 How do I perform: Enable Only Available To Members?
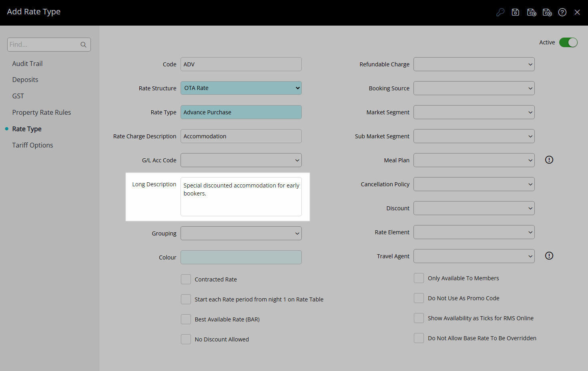[x=419, y=278]
